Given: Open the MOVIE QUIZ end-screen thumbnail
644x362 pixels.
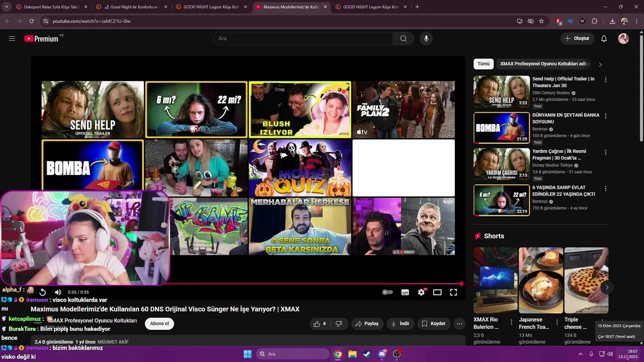Looking at the screenshot, I should [300, 168].
